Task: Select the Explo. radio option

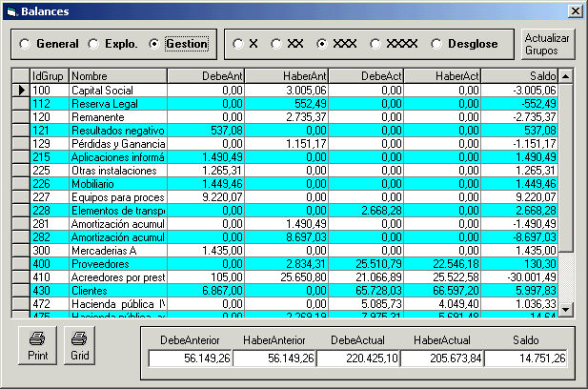Action: 93,44
